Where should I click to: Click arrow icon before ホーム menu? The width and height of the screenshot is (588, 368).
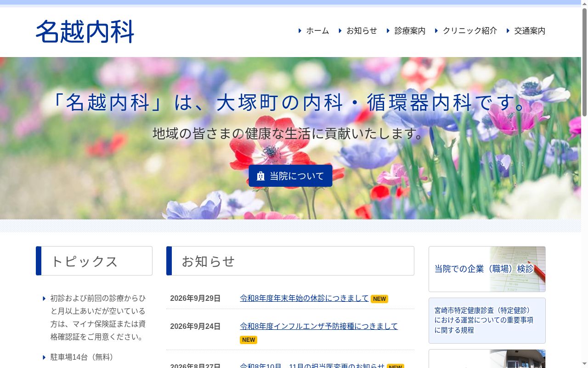300,31
